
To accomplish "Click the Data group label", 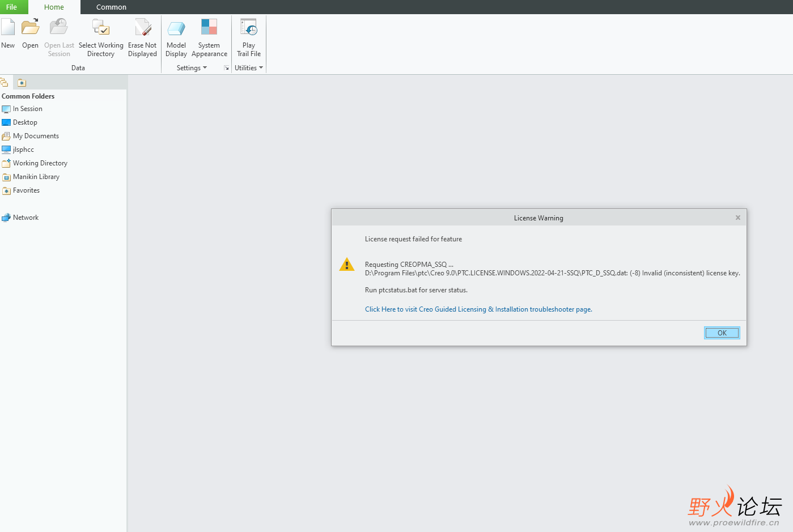I will tap(78, 68).
